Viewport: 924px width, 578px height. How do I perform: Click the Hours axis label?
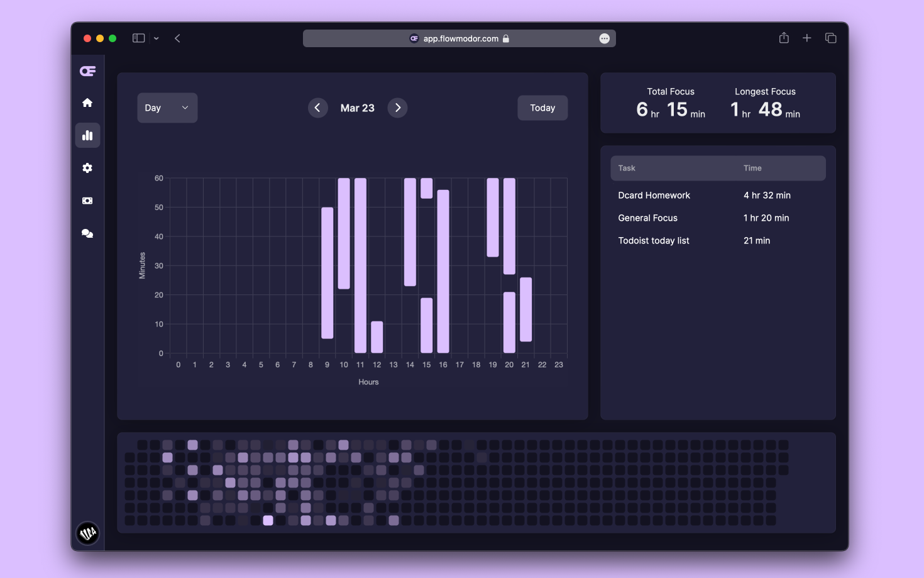368,382
